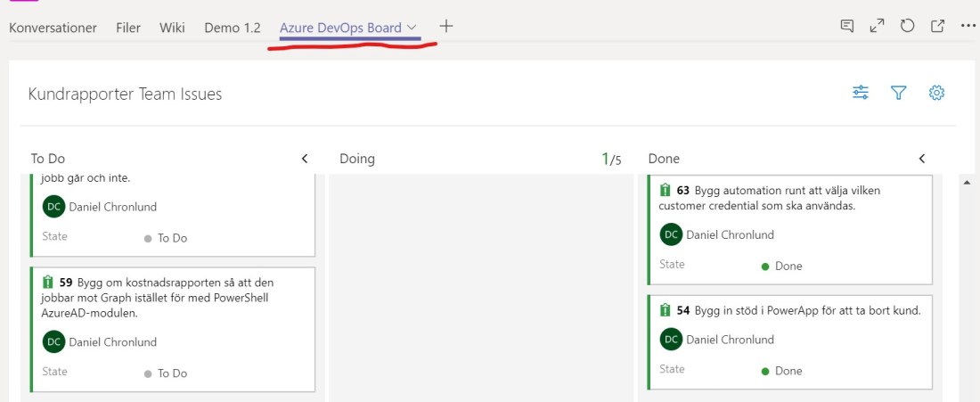Switch to the Konversationer tab
The image size is (980, 402).
click(x=53, y=28)
